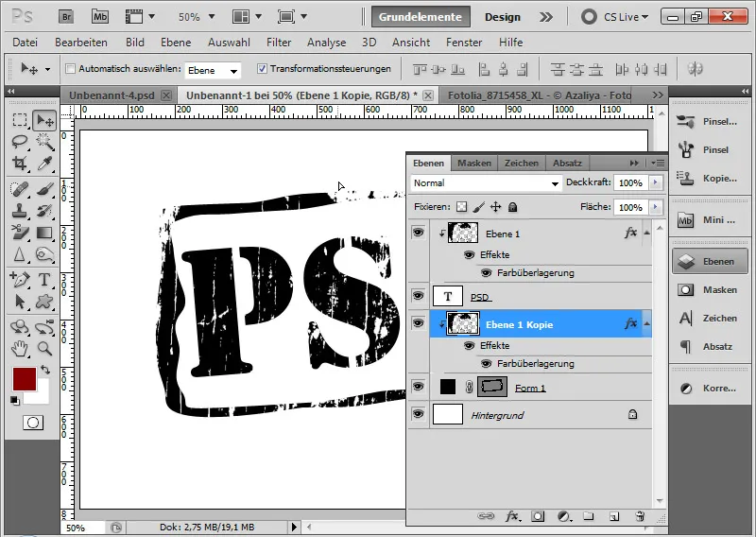This screenshot has height=537, width=756.
Task: Open the Deckkraft slider arrow
Action: [655, 182]
